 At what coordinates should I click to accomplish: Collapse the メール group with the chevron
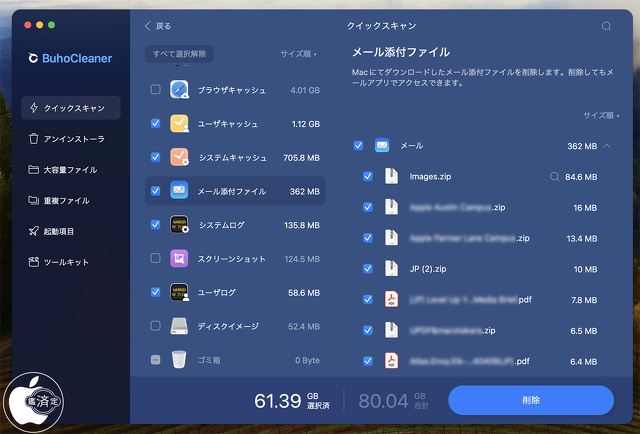(607, 146)
